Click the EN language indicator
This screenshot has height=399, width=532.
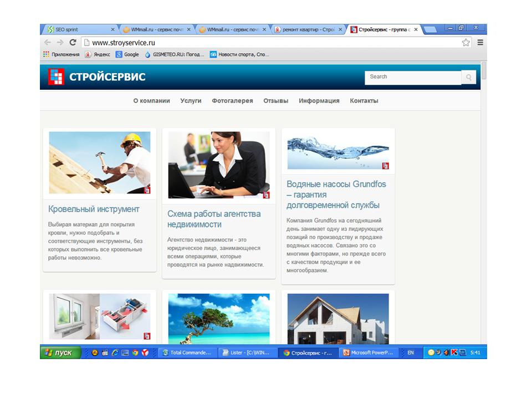[x=411, y=352]
